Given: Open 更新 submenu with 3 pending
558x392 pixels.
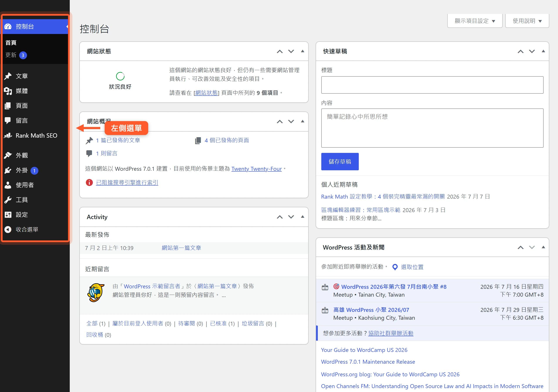Looking at the screenshot, I should pyautogui.click(x=16, y=55).
